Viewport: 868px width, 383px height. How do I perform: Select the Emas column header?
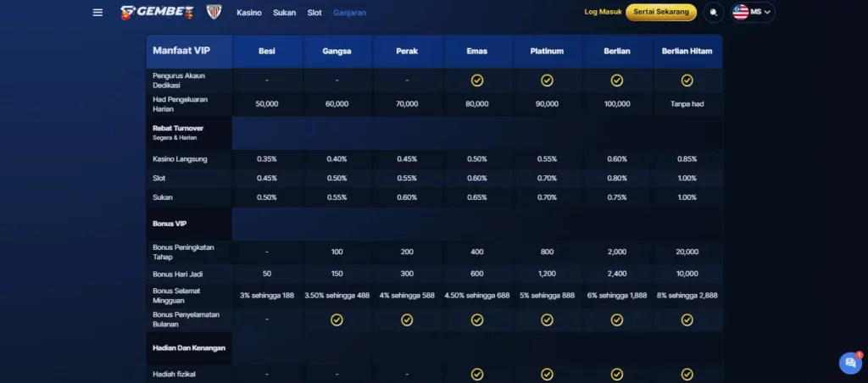[x=476, y=51]
